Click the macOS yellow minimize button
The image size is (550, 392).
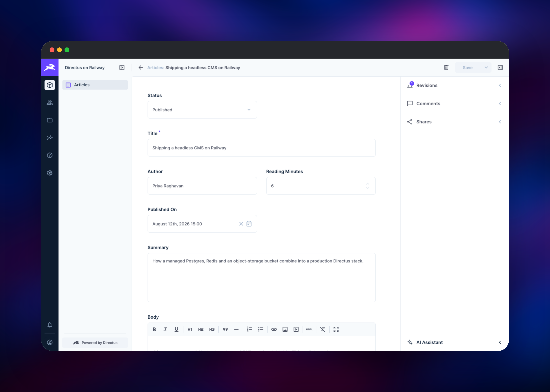pyautogui.click(x=59, y=50)
